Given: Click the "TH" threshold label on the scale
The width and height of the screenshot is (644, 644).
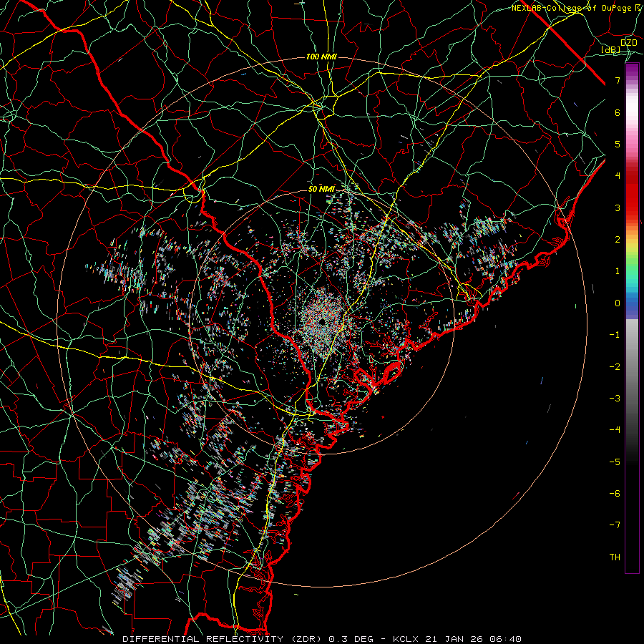Looking at the screenshot, I should pyautogui.click(x=615, y=557).
